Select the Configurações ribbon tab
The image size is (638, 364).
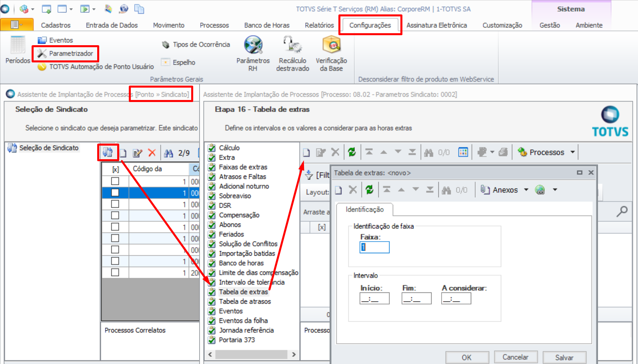pos(370,25)
